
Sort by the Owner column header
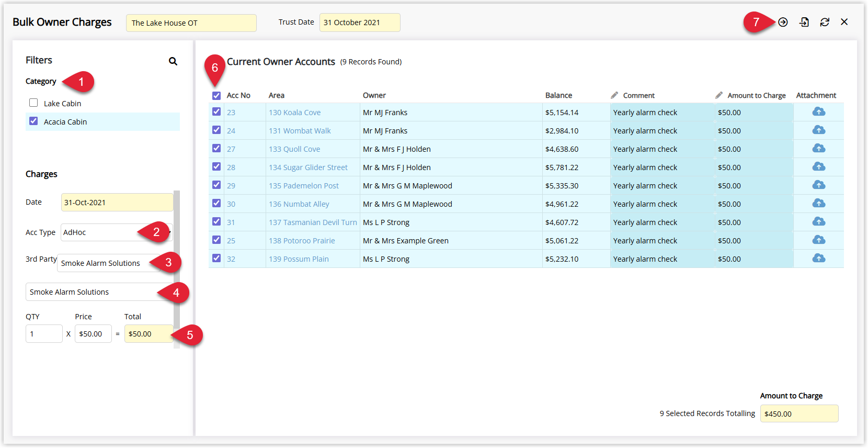click(374, 95)
